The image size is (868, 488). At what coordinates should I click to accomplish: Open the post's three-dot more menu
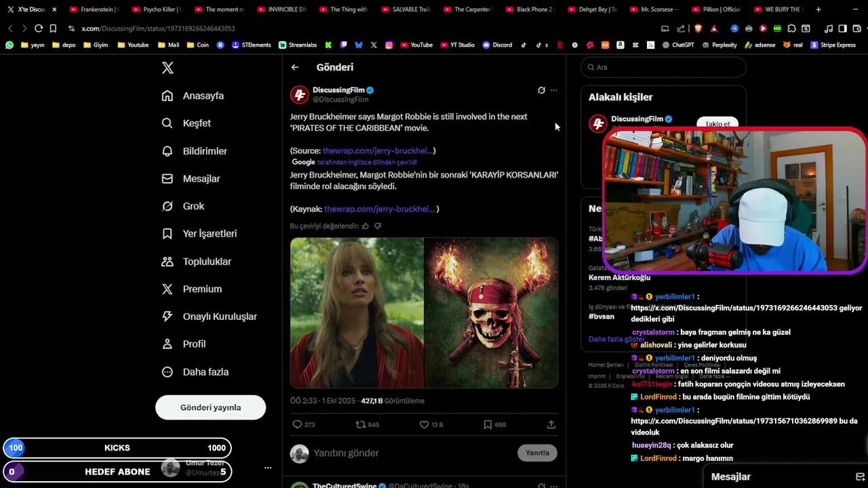coord(554,90)
